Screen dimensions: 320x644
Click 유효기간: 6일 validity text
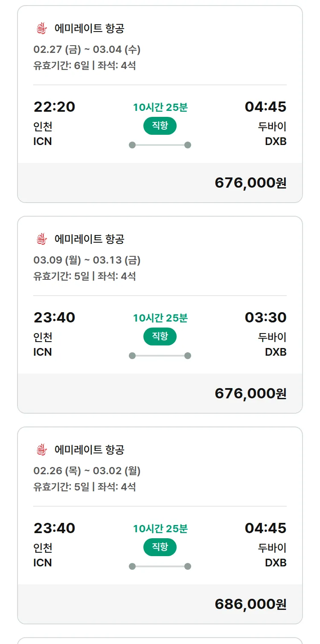point(61,66)
